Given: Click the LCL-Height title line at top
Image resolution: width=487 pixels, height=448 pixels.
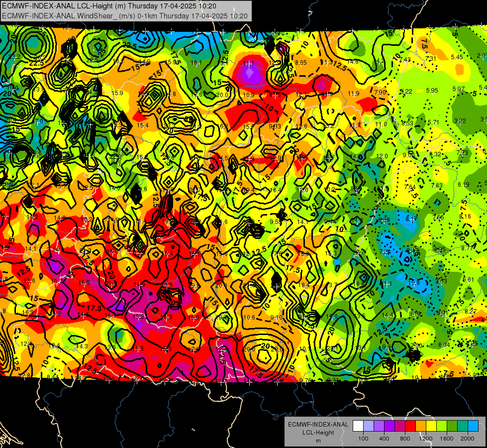Looking at the screenshot, I should [x=109, y=6].
